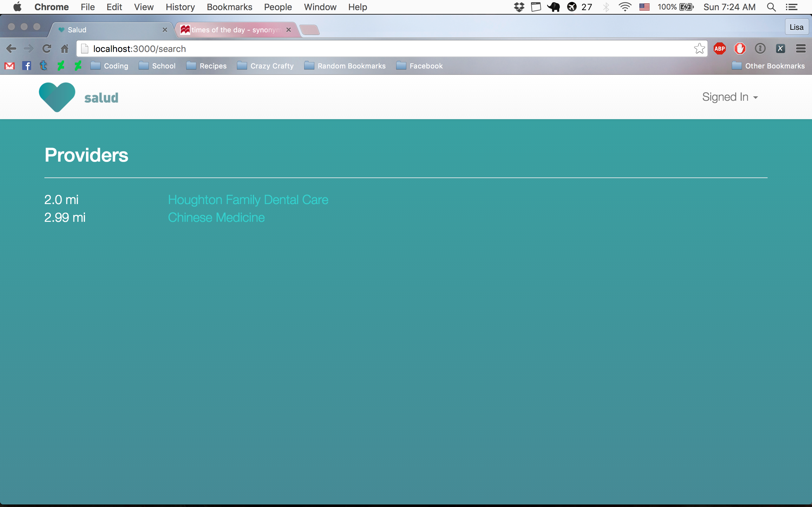Viewport: 812px width, 507px height.
Task: Click the browser home icon
Action: (x=64, y=49)
